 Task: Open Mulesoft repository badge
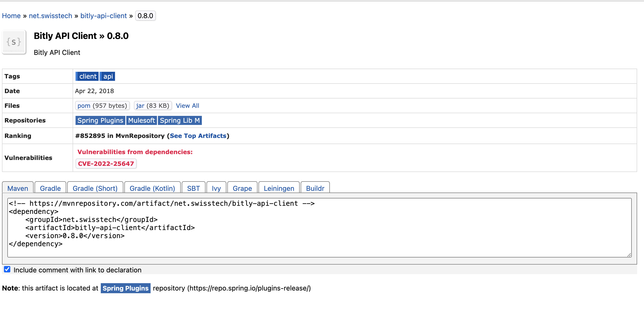[x=142, y=121]
